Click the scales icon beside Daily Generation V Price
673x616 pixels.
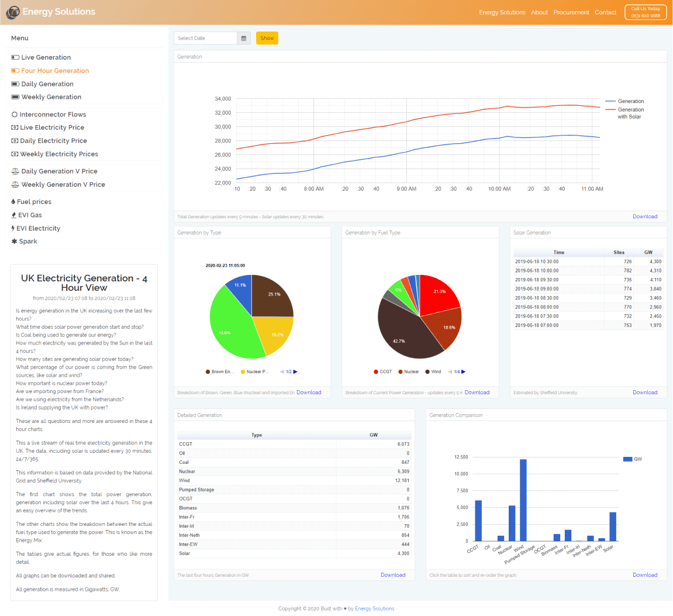tap(15, 171)
